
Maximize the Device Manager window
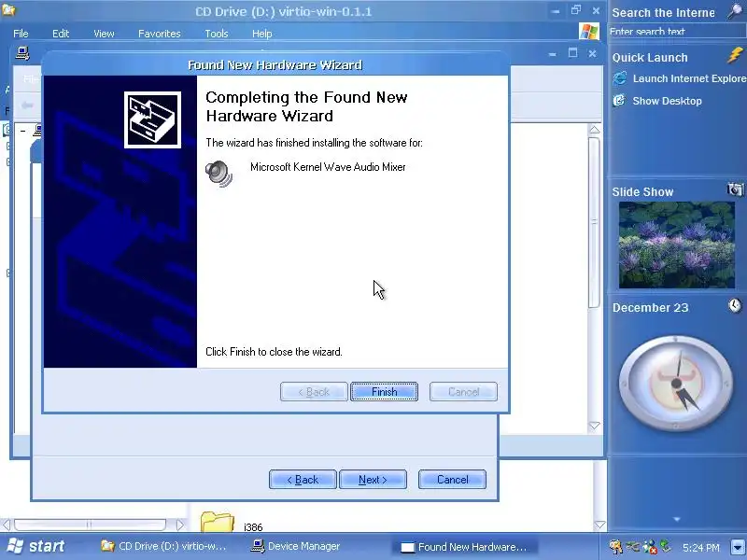572,53
